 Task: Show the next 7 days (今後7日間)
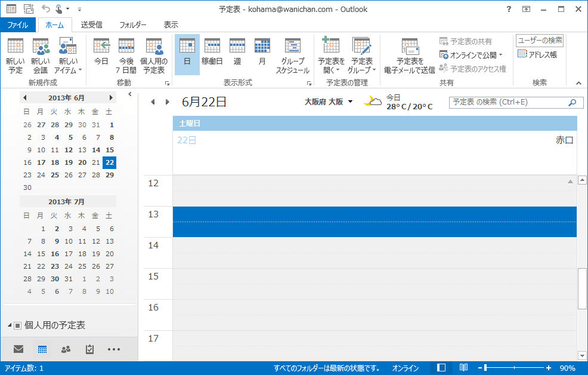126,56
